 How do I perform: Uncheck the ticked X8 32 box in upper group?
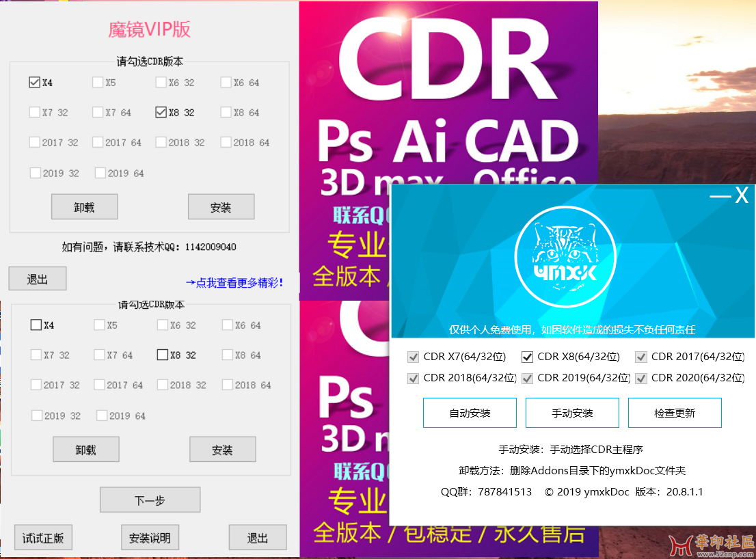click(161, 112)
